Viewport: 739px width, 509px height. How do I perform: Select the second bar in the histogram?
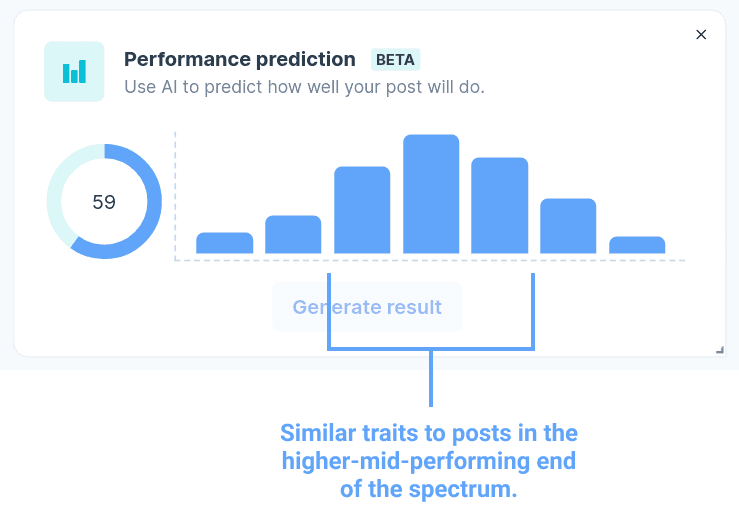[293, 234]
